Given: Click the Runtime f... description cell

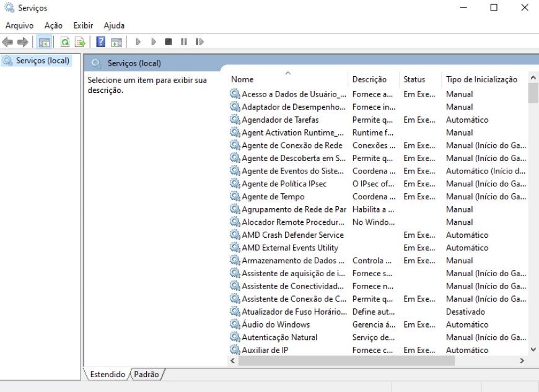Looking at the screenshot, I should point(372,133).
